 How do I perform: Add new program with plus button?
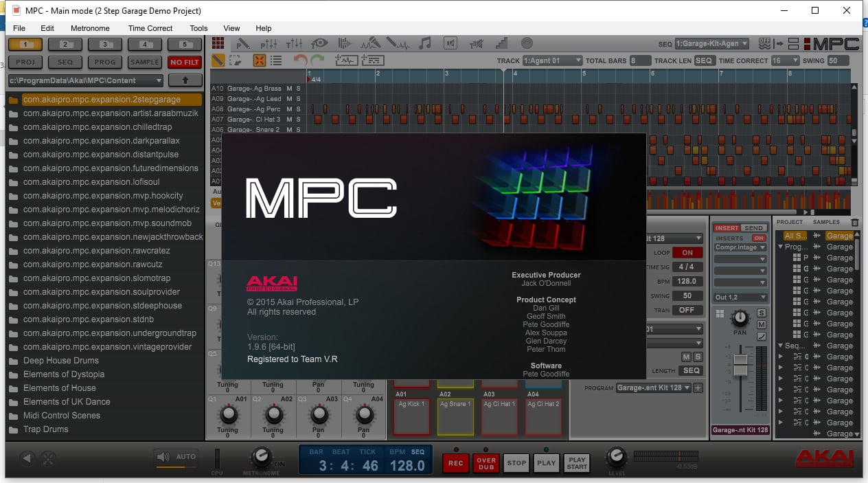pyautogui.click(x=698, y=388)
